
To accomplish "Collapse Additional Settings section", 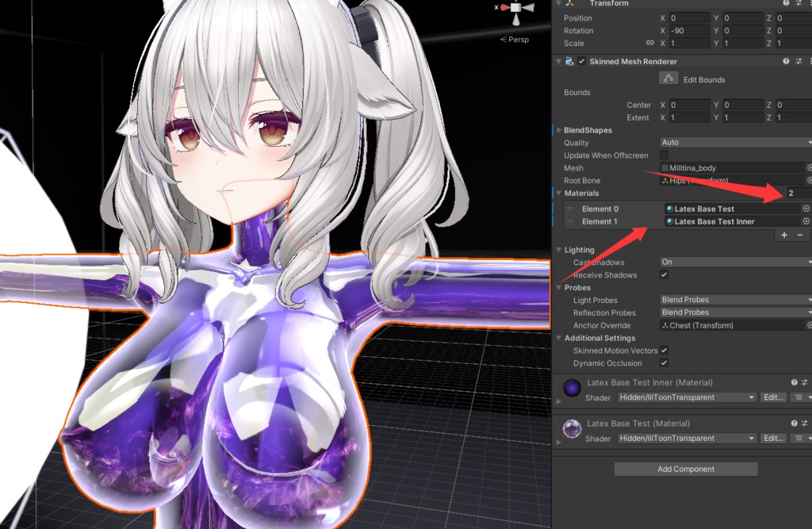I will [x=559, y=338].
